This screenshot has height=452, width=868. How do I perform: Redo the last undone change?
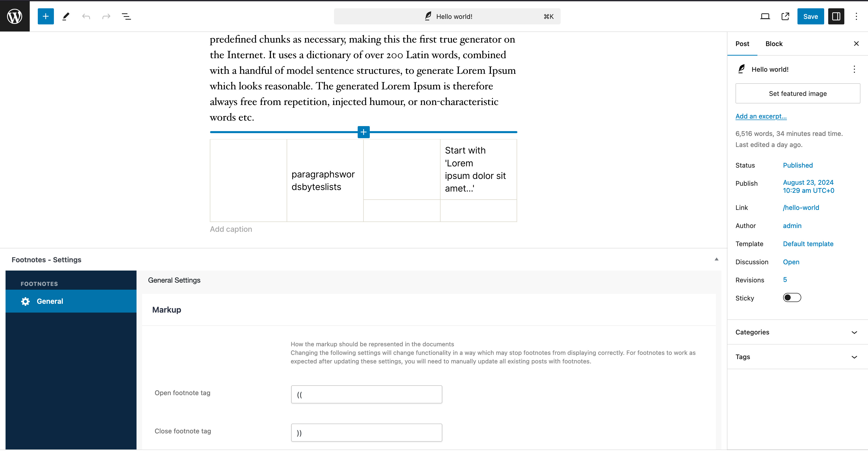(106, 16)
